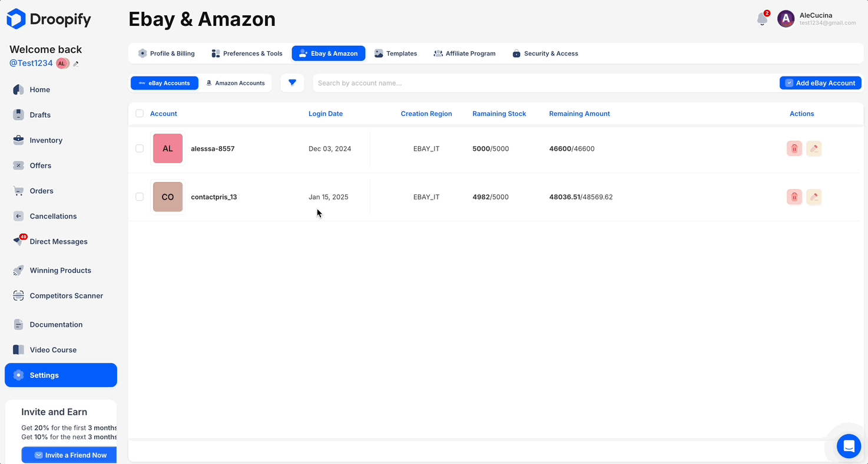Open Winning Products in the sidebar
Screen dimensions: 868x464
61,270
